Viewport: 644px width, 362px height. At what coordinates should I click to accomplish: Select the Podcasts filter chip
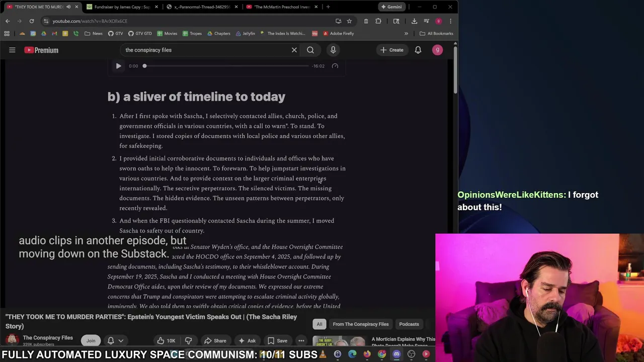click(x=409, y=324)
